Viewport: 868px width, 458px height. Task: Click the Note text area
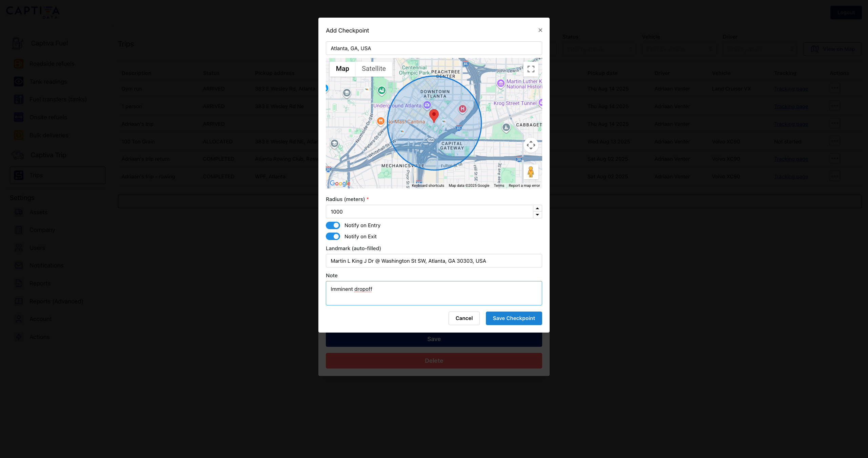[x=434, y=293]
